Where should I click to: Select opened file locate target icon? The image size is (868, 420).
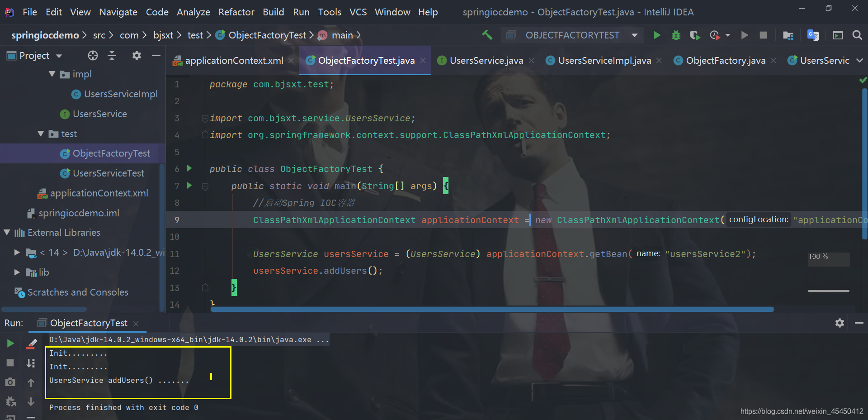pos(93,55)
